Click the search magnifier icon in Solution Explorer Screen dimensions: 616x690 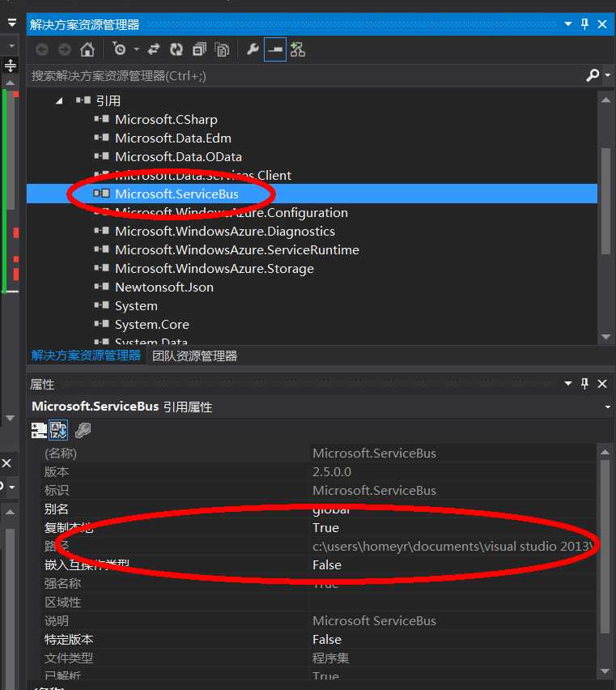[593, 75]
